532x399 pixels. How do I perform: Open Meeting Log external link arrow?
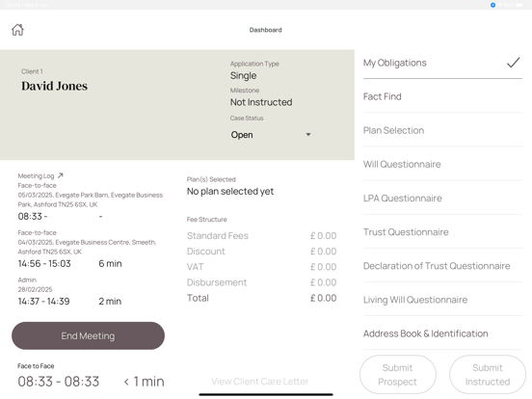click(x=61, y=175)
